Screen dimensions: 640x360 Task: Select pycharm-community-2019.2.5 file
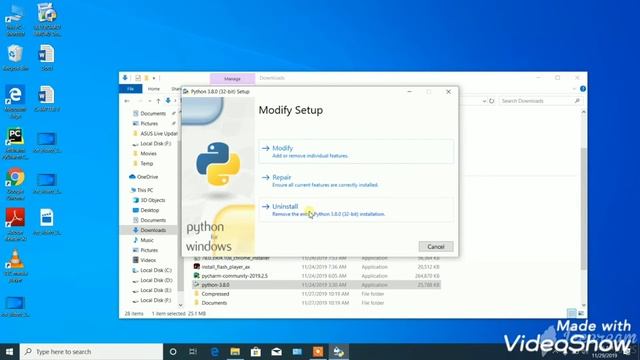[234, 276]
